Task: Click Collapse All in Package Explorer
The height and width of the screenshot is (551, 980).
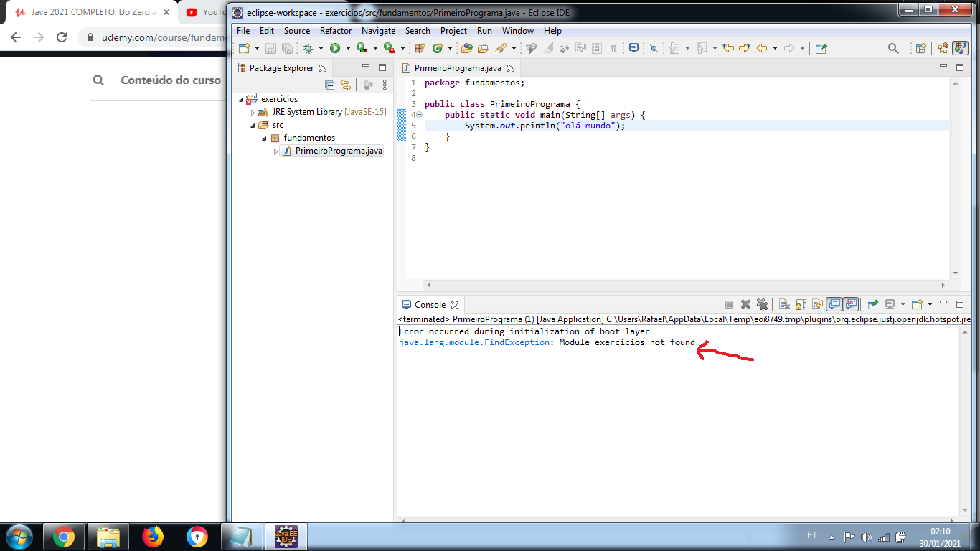Action: click(330, 85)
